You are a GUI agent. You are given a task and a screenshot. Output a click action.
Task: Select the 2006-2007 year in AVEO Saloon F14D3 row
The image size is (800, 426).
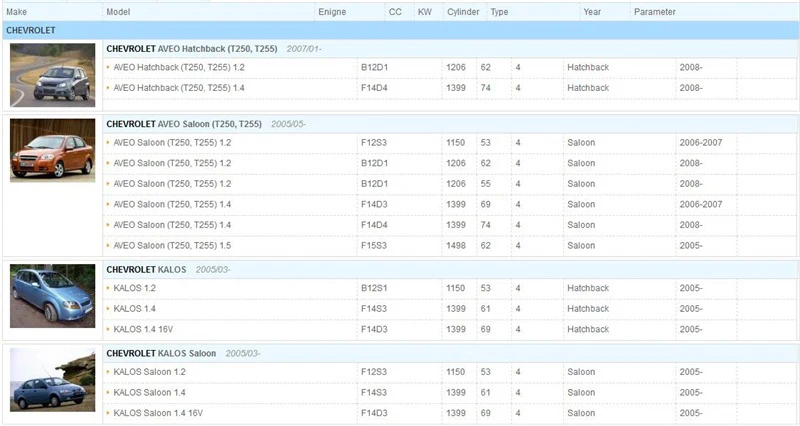click(701, 205)
